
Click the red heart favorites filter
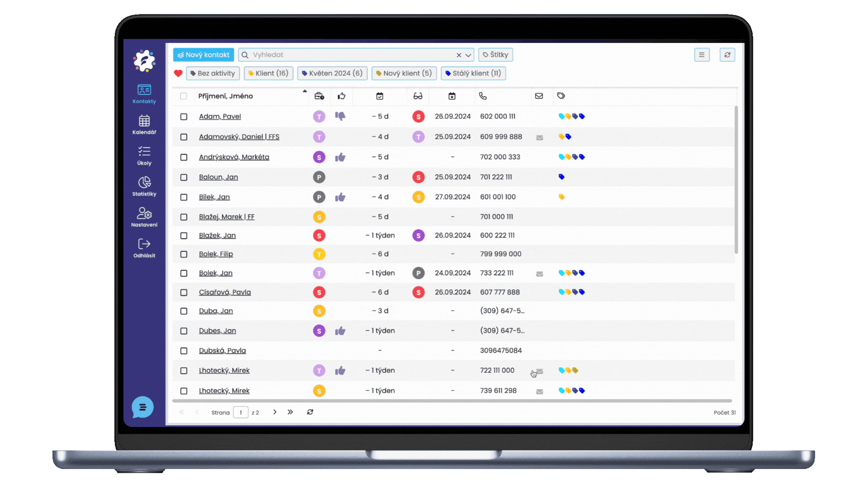pos(178,73)
